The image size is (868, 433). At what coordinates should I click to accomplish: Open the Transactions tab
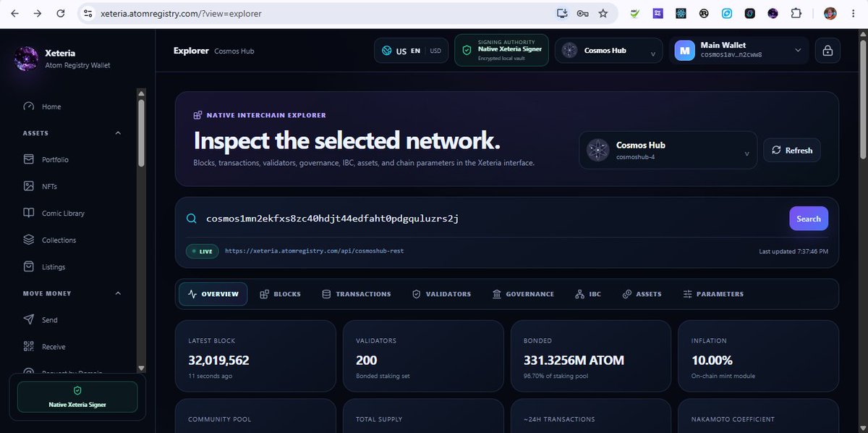pos(357,294)
